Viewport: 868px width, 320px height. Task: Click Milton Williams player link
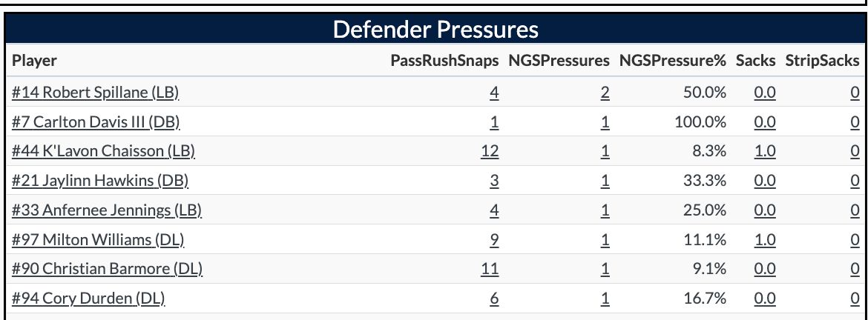pyautogui.click(x=98, y=240)
